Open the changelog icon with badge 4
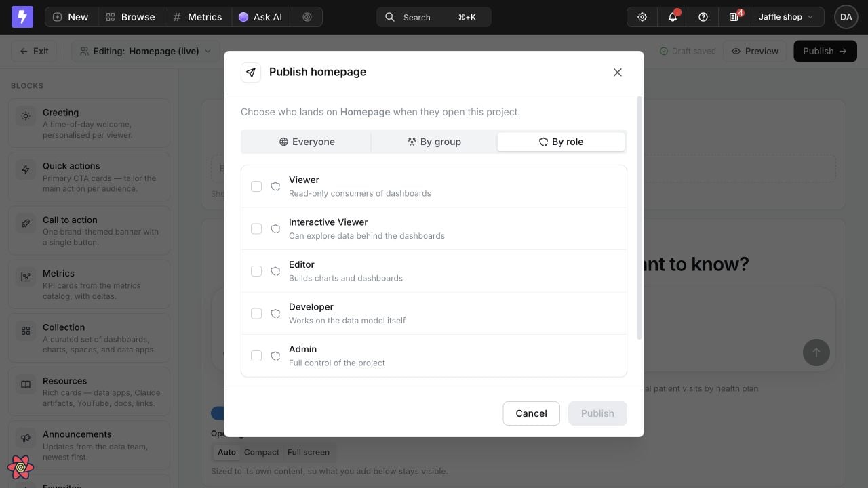This screenshot has width=868, height=488. (x=734, y=17)
